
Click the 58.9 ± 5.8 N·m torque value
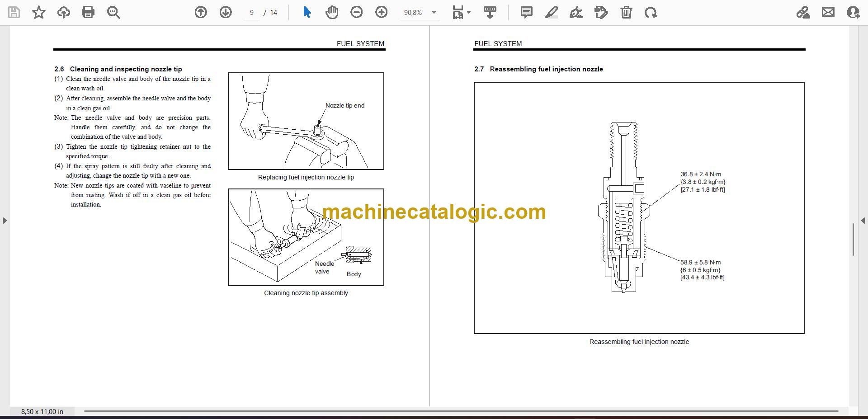pos(701,262)
